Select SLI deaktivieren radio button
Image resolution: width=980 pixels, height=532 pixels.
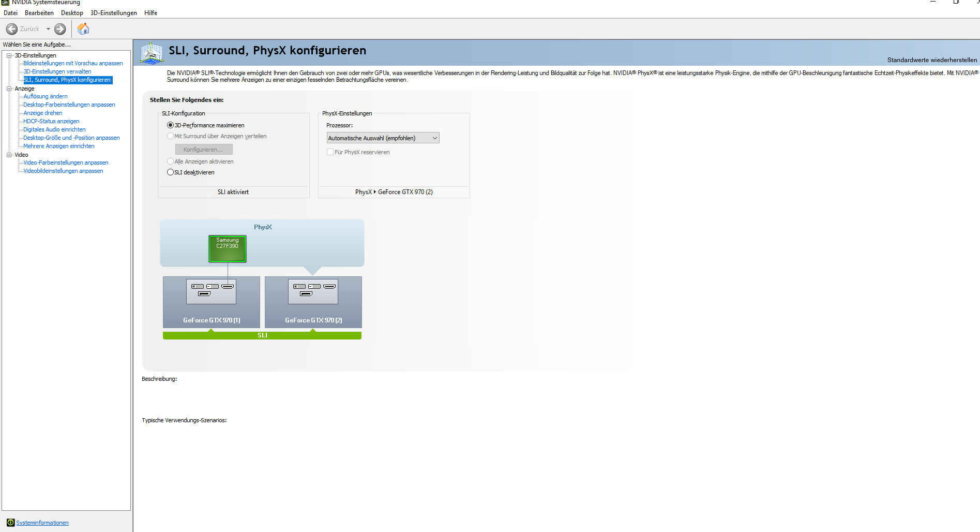point(170,172)
